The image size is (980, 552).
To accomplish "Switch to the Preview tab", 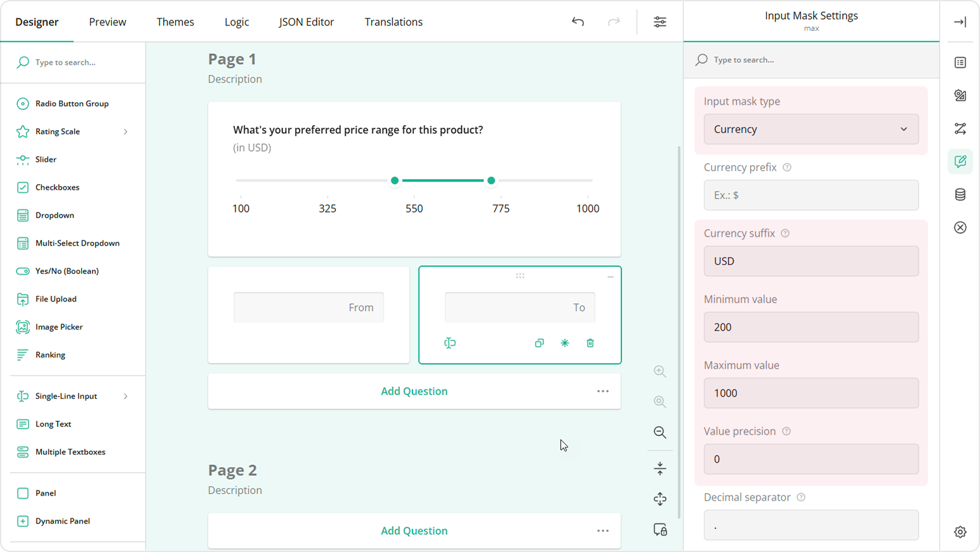I will pyautogui.click(x=107, y=22).
